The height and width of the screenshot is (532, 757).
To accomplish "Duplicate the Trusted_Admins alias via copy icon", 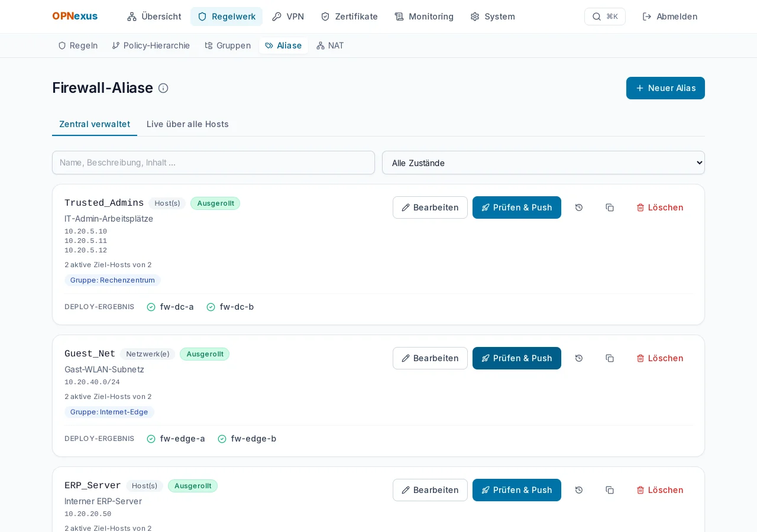I will pos(610,207).
